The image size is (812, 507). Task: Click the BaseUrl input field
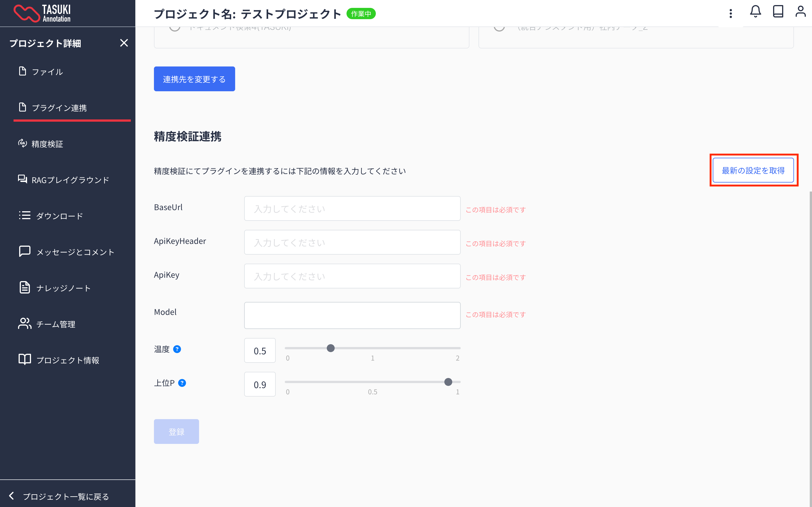tap(352, 208)
